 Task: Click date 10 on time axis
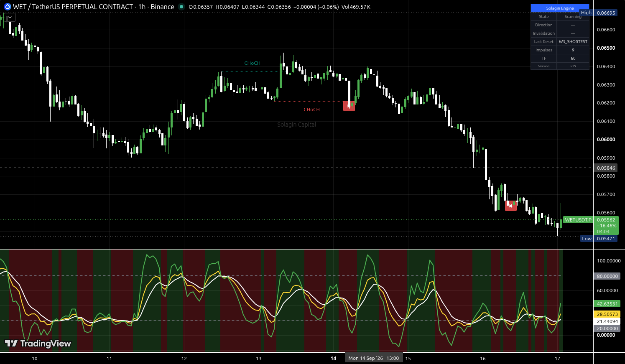pyautogui.click(x=35, y=359)
